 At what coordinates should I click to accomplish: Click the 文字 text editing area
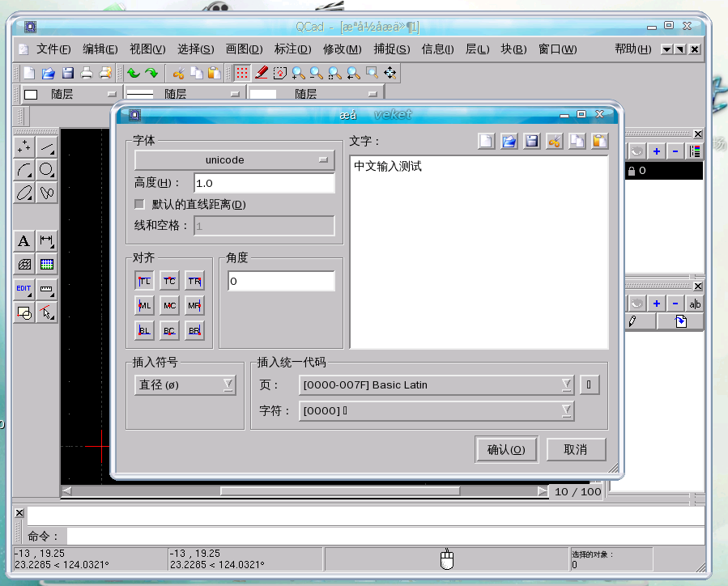(479, 252)
